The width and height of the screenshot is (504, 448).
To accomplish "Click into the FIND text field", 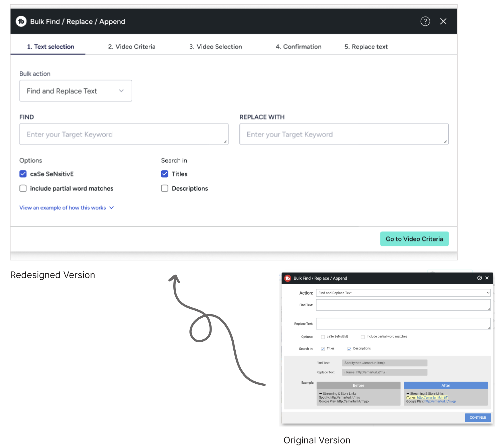I will coord(124,134).
